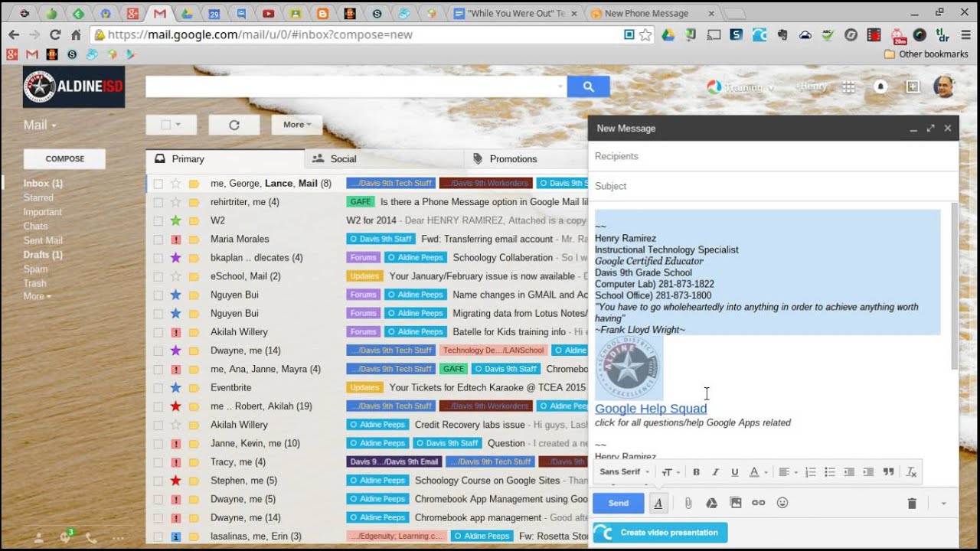Viewport: 980px width, 551px height.
Task: Open the Chrome menu
Action: [x=965, y=34]
